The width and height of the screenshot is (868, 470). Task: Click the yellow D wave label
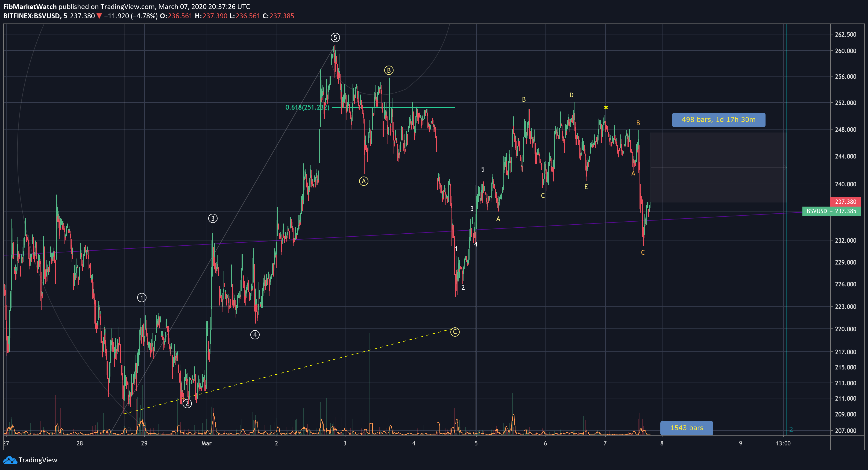click(x=571, y=95)
